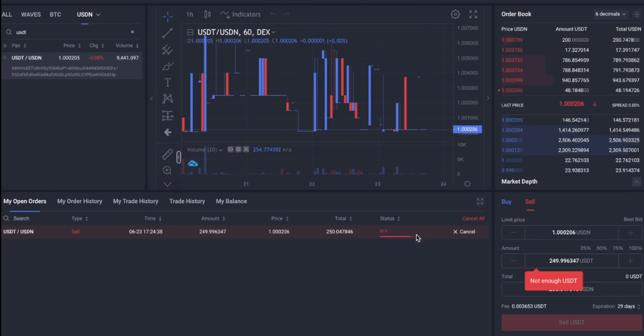Change the 29 days expiration
Screen dimensions: 644x336
click(628, 307)
